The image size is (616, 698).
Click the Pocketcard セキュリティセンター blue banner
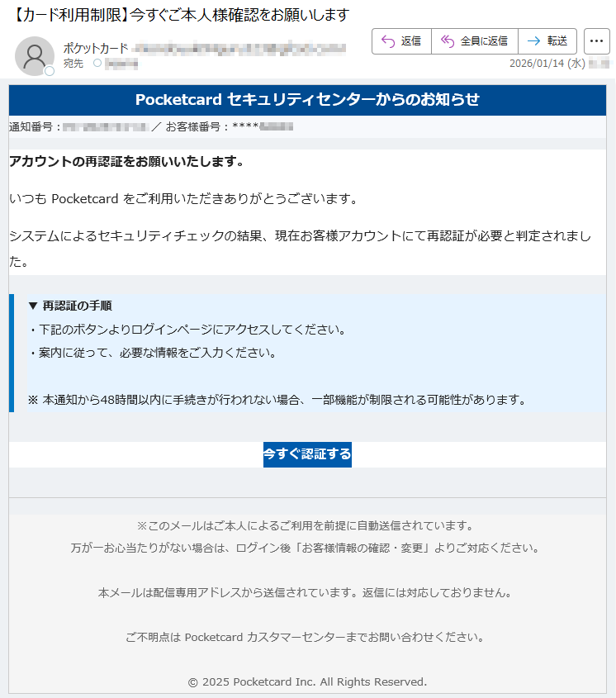[x=307, y=100]
